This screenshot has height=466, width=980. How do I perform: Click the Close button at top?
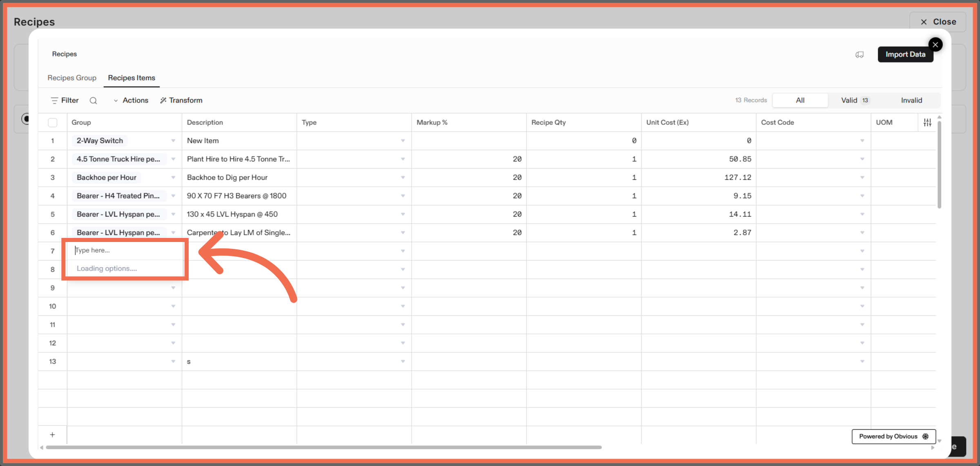point(938,22)
